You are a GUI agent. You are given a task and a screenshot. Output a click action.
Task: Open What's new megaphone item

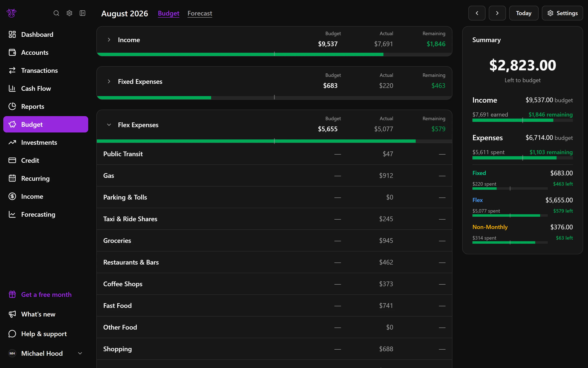click(x=46, y=314)
